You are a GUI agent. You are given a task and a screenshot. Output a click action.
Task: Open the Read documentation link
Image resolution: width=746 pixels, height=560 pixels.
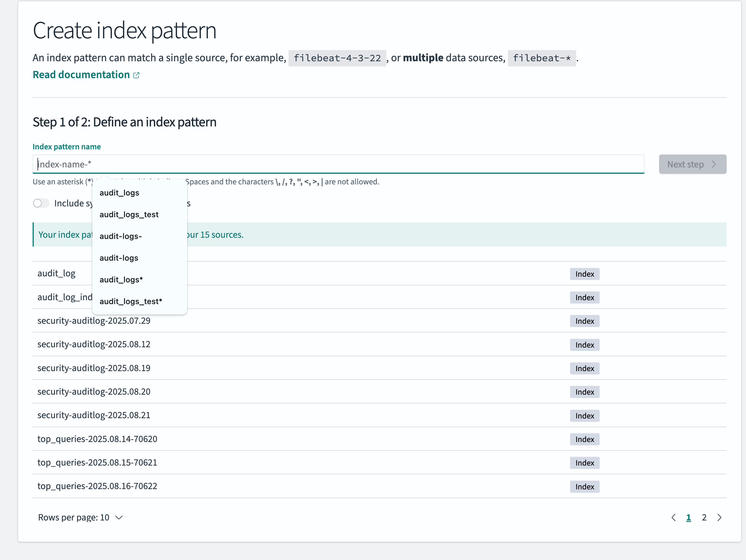[x=81, y=75]
